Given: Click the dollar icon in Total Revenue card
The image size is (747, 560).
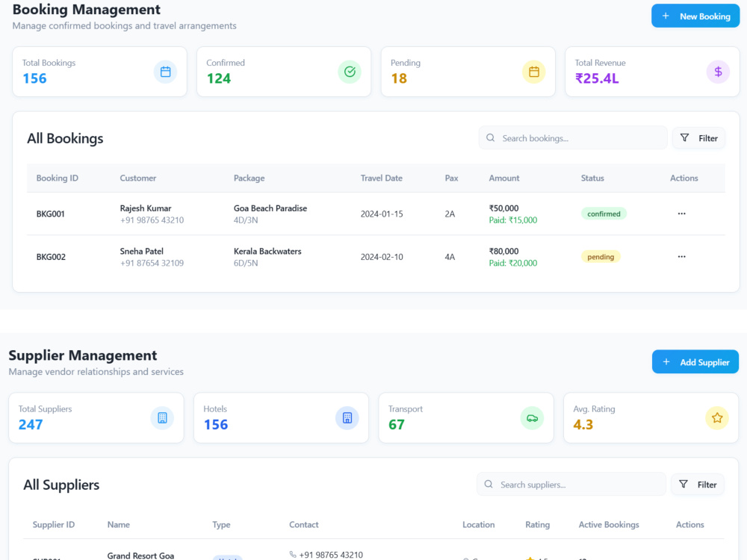Looking at the screenshot, I should (718, 72).
